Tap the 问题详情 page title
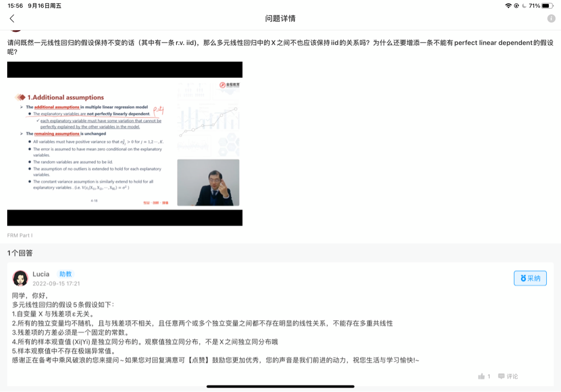This screenshot has width=561, height=392. [280, 19]
